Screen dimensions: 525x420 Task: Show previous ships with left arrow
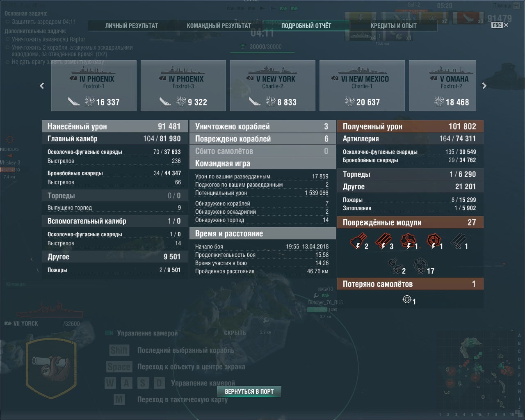(42, 86)
